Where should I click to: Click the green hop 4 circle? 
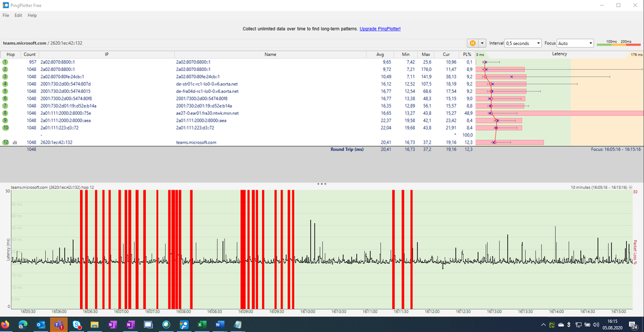pos(5,84)
